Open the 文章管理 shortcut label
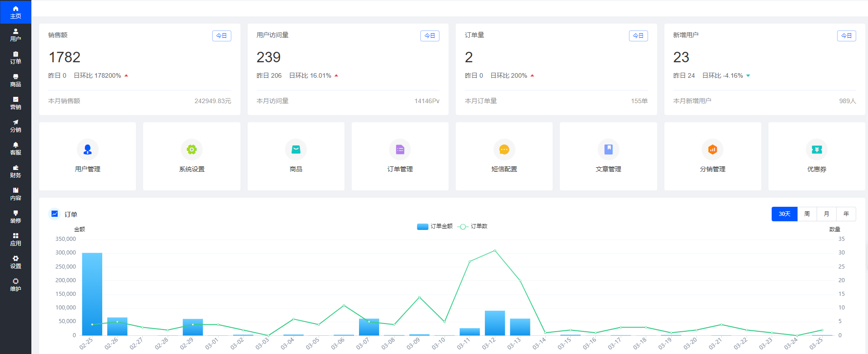The width and height of the screenshot is (868, 354). tap(609, 169)
